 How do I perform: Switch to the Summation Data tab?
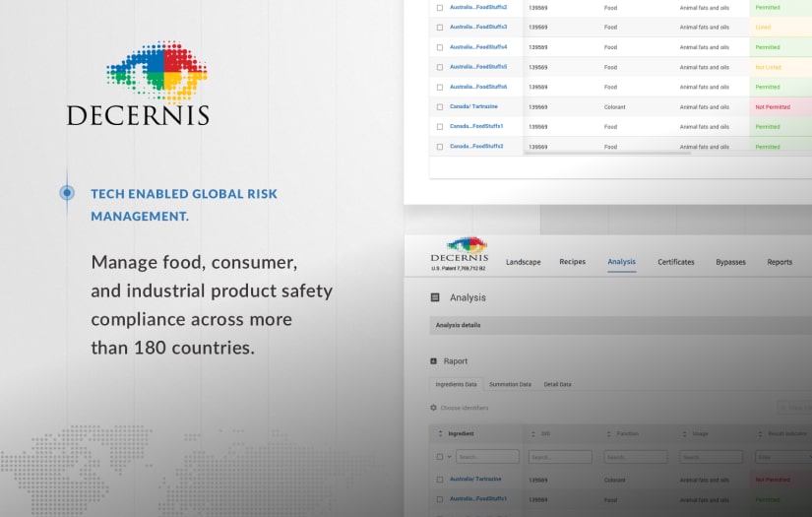(510, 384)
